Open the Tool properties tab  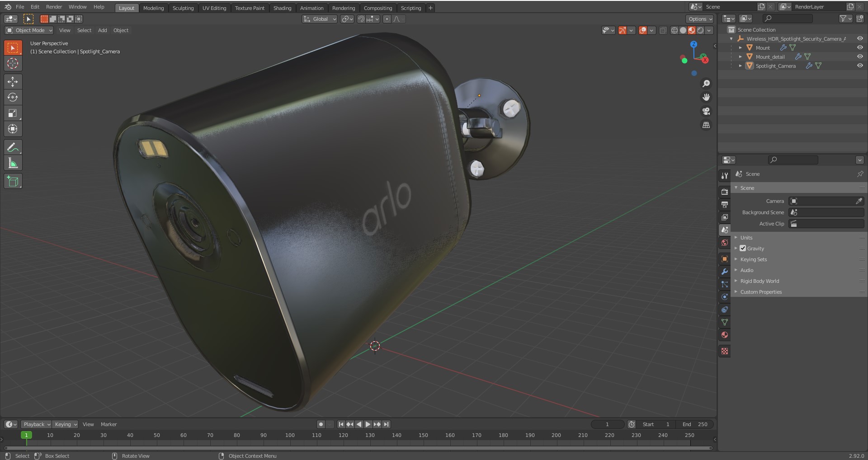point(725,175)
